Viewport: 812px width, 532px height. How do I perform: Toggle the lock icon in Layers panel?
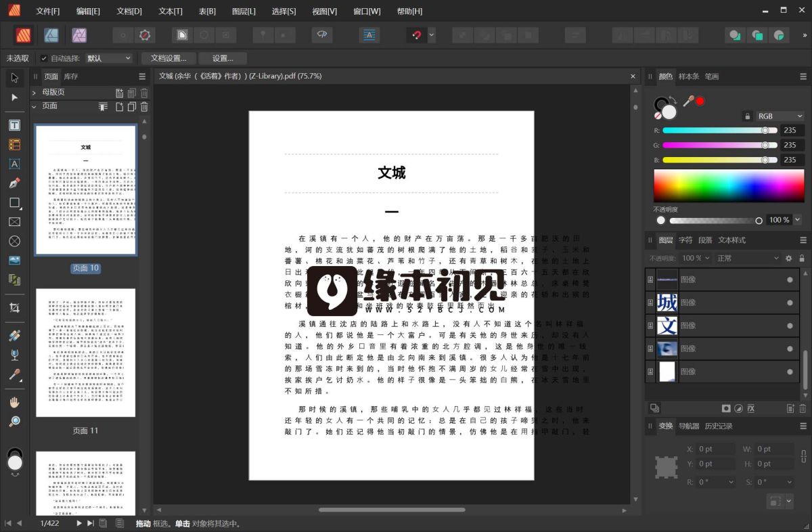click(x=802, y=258)
